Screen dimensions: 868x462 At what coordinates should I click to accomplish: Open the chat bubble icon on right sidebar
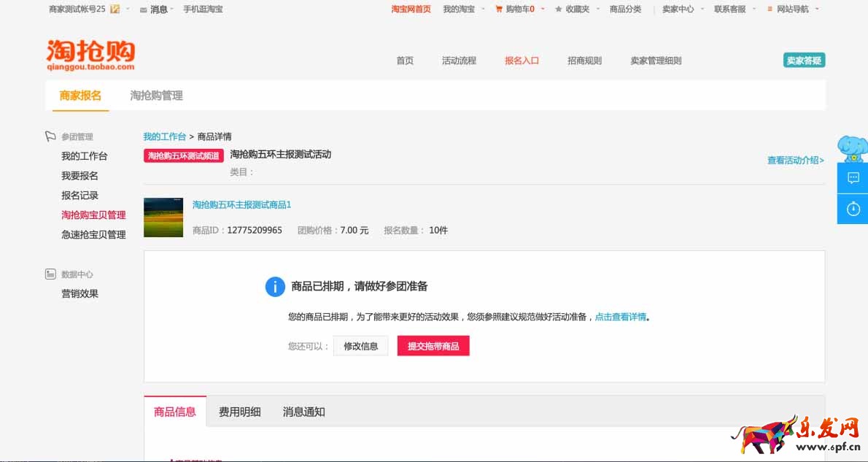(x=853, y=177)
